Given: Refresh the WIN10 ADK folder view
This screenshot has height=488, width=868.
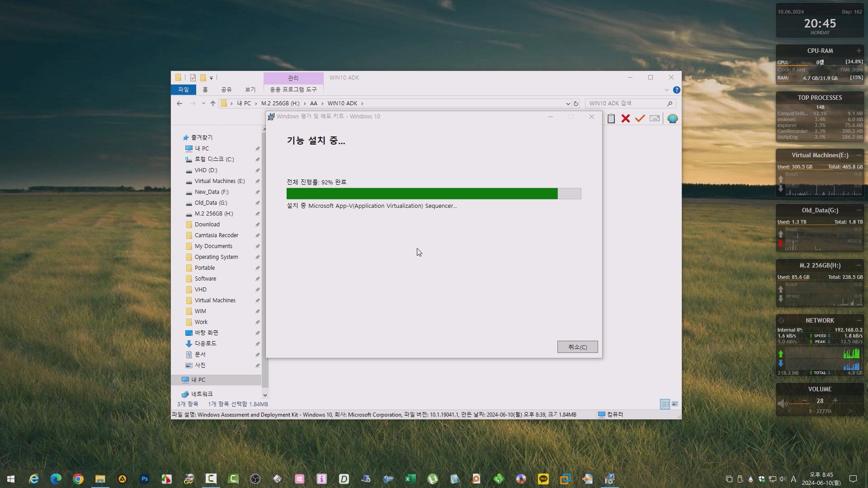Looking at the screenshot, I should (576, 103).
